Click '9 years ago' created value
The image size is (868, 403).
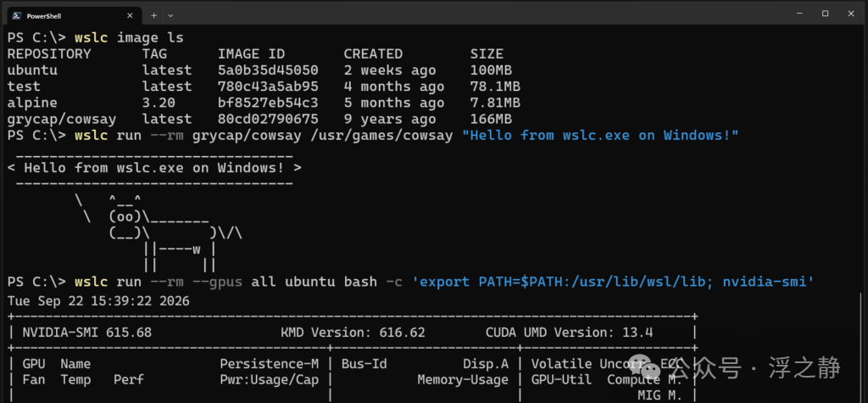coord(390,119)
